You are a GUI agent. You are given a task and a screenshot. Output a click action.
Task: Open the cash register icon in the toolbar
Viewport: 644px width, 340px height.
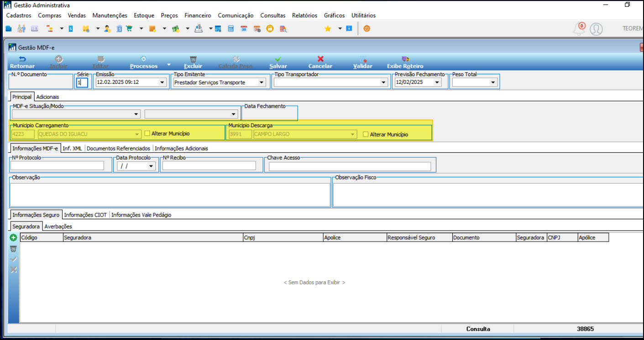tap(199, 28)
